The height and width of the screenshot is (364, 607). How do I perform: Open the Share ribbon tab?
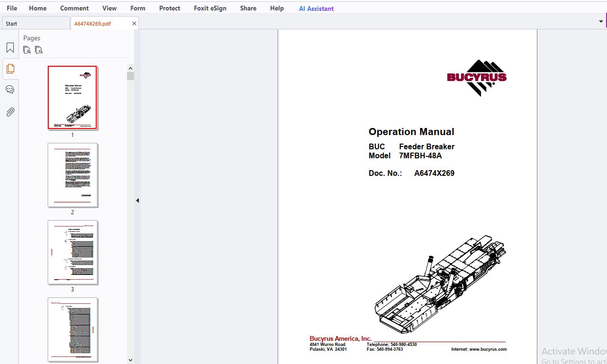248,8
